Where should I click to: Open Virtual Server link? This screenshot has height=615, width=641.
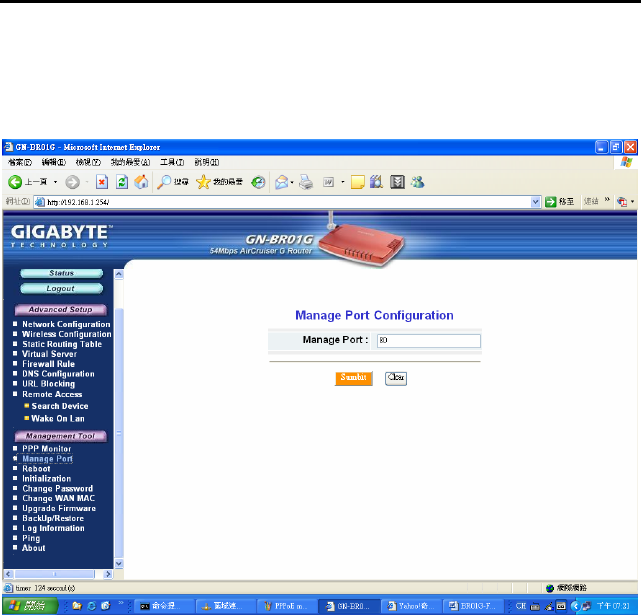tap(49, 354)
